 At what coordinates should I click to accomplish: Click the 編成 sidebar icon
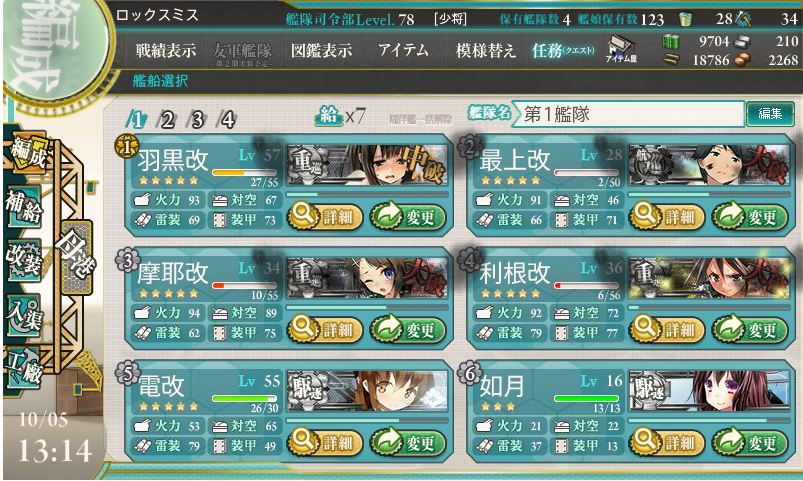(29, 152)
